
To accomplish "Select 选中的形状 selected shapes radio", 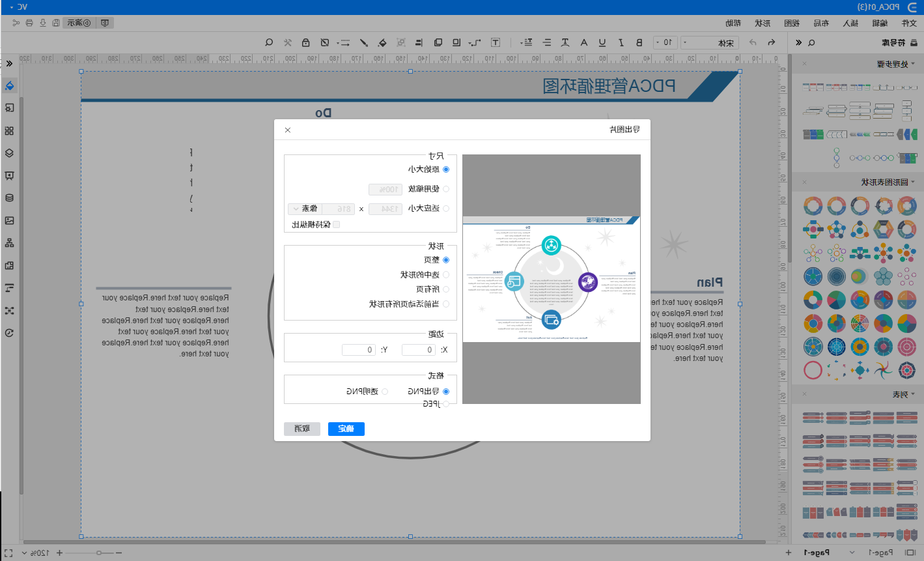I will point(446,275).
